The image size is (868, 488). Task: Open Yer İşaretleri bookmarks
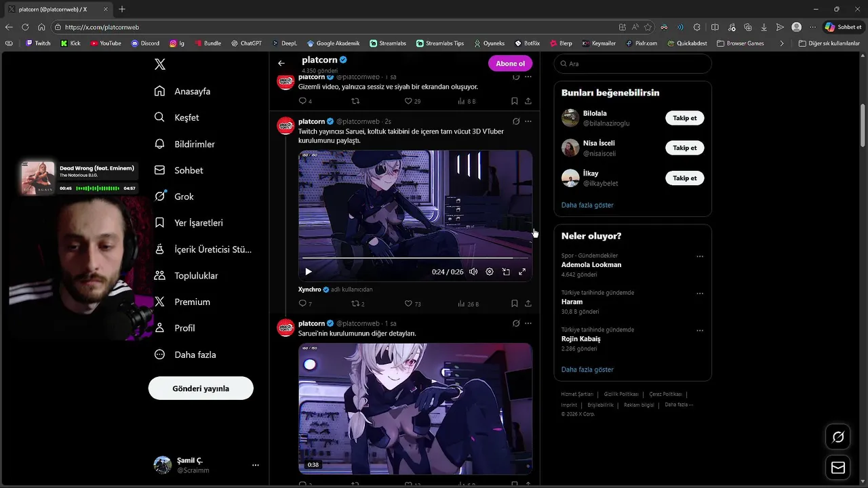(189, 222)
